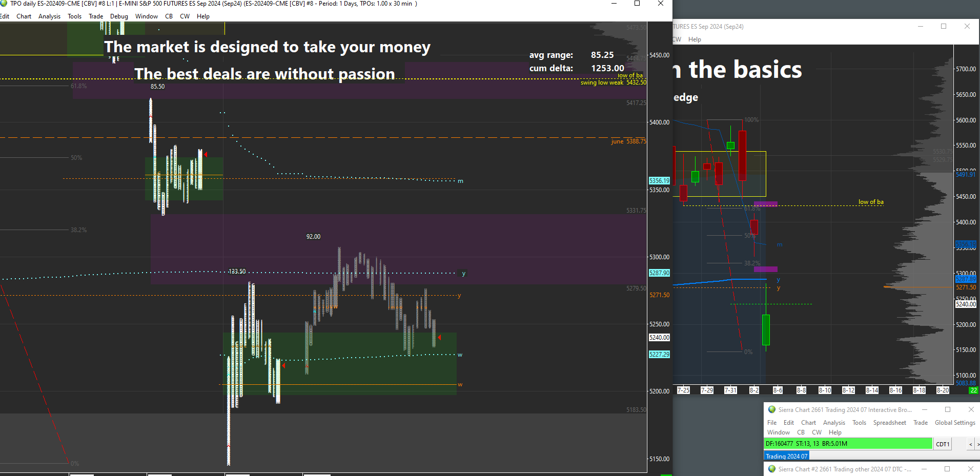Open the Tools menu in the TPO daily window
The image size is (980, 476).
(75, 16)
